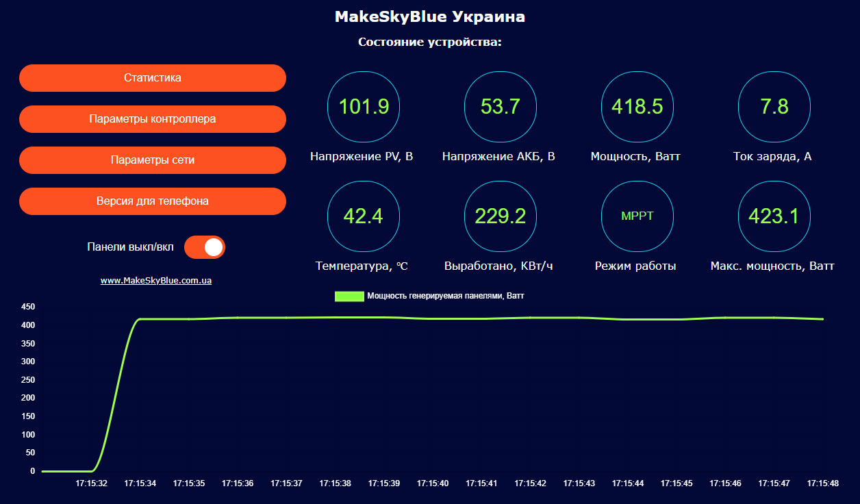Click the Панели выкл/вкл label
The image size is (860, 504).
(131, 247)
